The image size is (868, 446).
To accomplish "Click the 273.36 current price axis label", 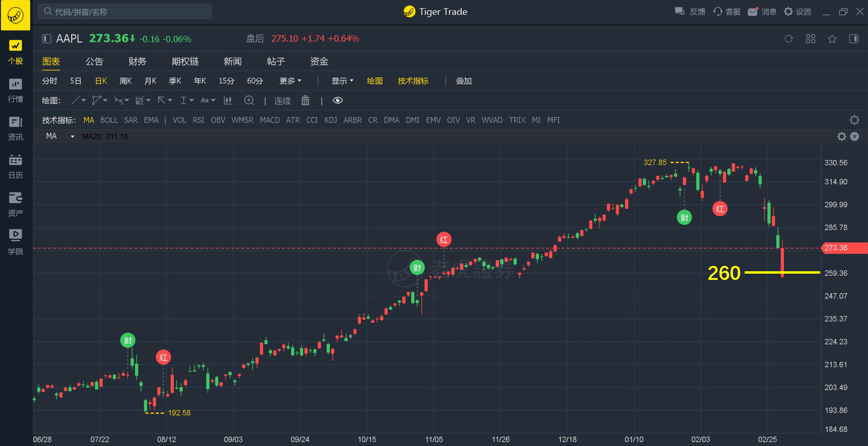I will 844,248.
